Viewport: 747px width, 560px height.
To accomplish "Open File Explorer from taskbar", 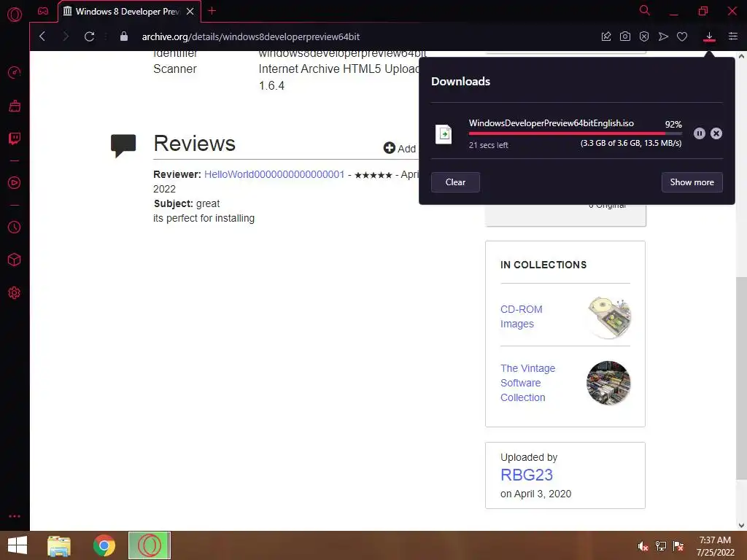I will 59,545.
